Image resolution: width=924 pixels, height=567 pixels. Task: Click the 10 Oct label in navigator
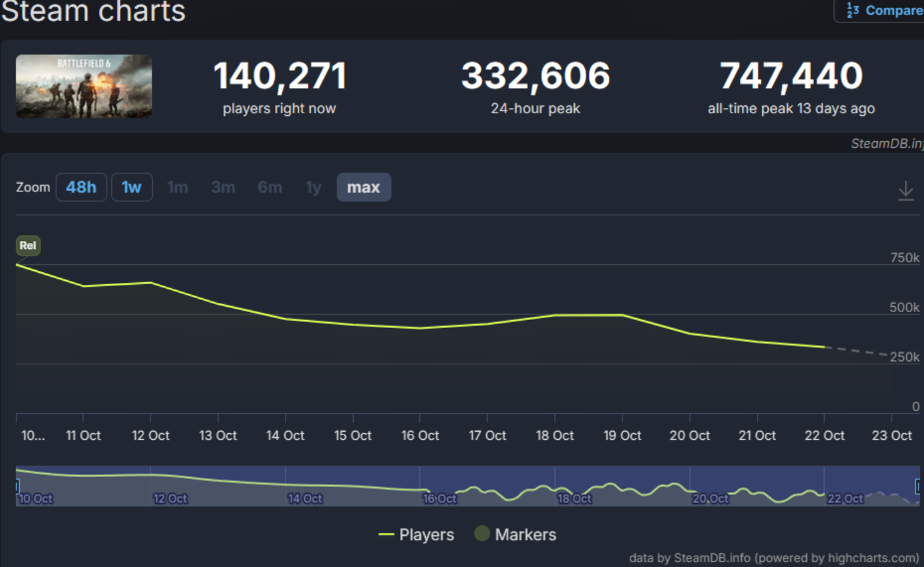pos(36,498)
